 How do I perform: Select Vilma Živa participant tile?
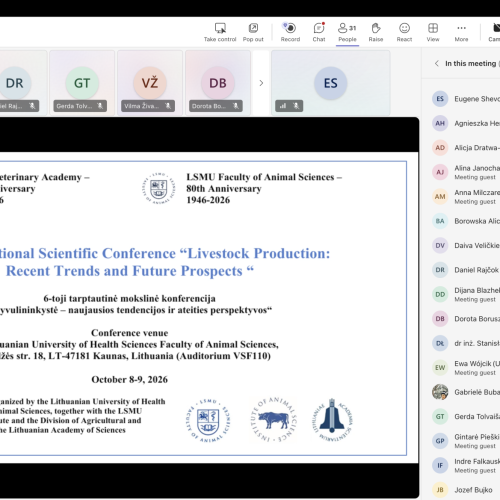150,83
